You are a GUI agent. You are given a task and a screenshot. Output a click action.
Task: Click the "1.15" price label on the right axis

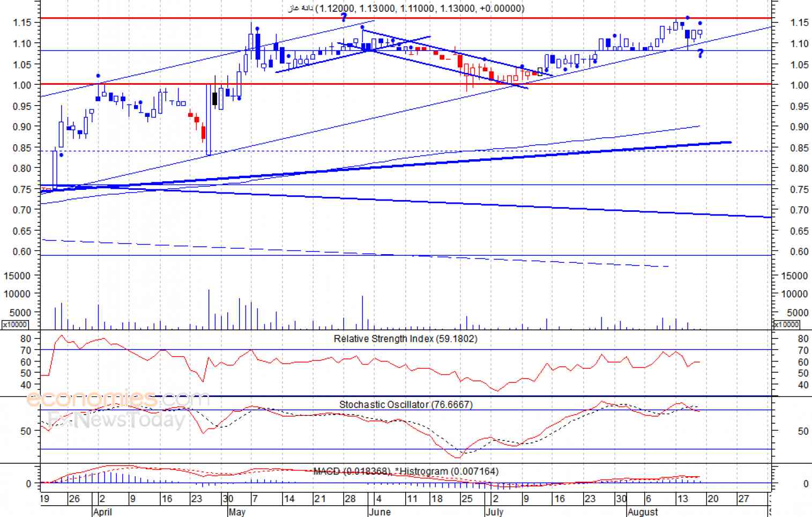[x=799, y=23]
